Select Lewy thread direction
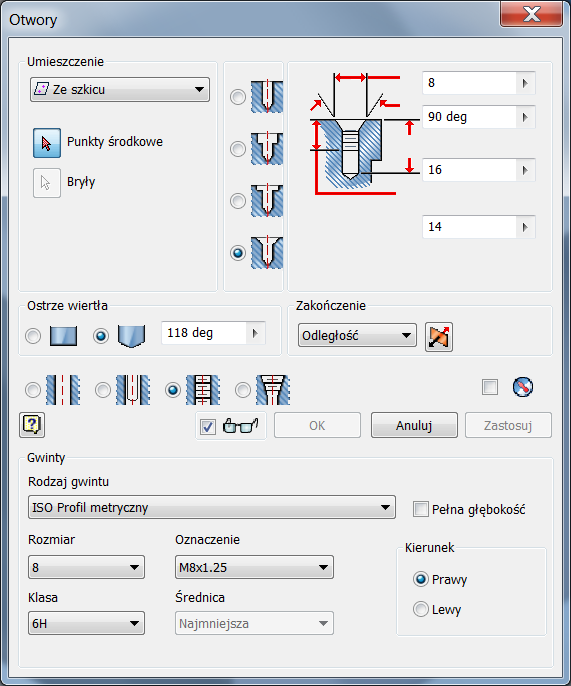This screenshot has height=686, width=571. [421, 609]
